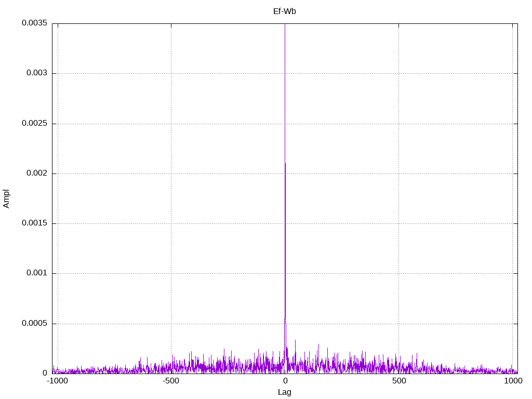Viewport: 532px width, 399px height.
Task: Click the plot title Ef-Wb
Action: pos(284,11)
